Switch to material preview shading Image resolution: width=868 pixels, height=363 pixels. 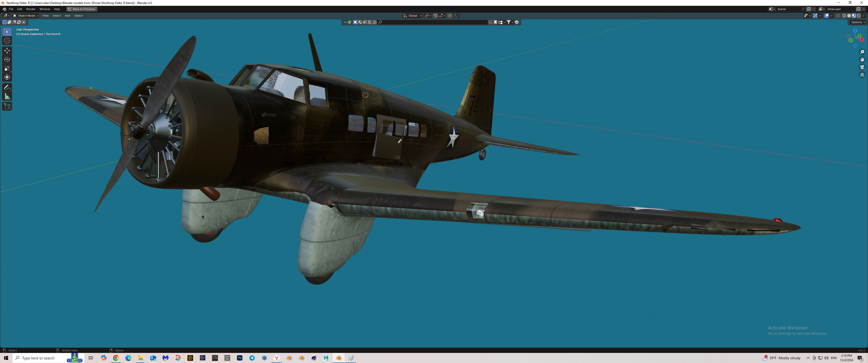coord(854,16)
